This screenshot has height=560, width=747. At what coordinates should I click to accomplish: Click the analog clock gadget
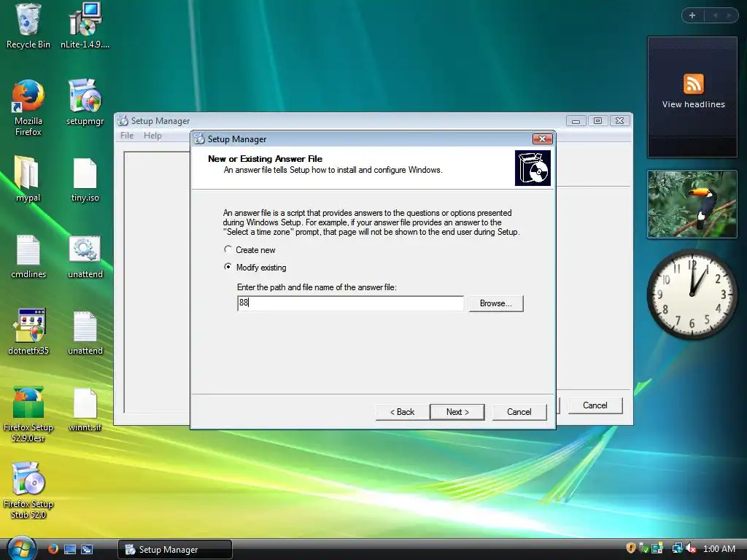pyautogui.click(x=692, y=294)
